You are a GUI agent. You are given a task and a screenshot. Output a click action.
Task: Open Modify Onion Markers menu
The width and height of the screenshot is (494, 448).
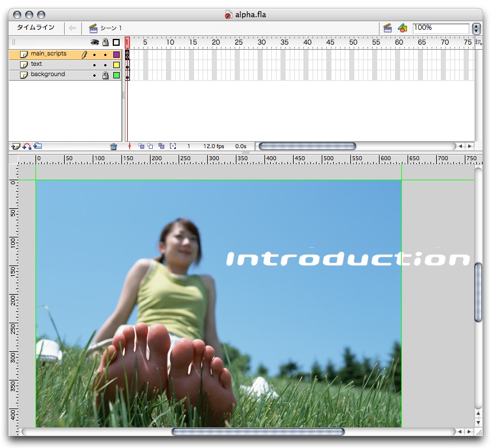point(172,146)
